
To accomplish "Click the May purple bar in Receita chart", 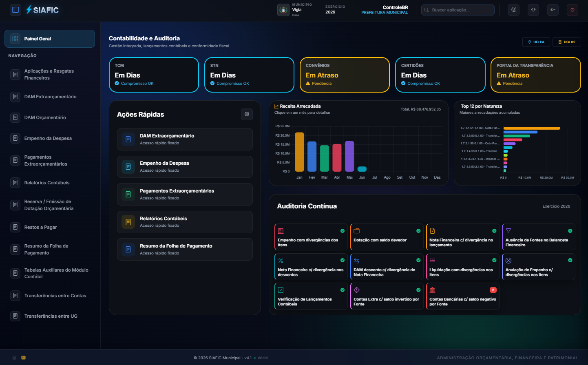I will pos(349,156).
